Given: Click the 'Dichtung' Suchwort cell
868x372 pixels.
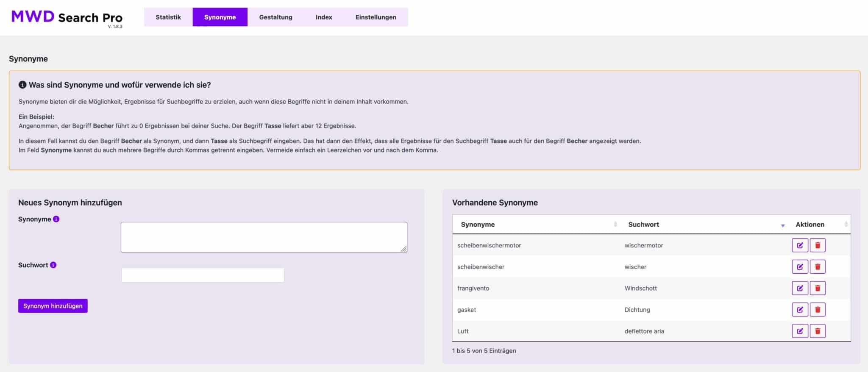Looking at the screenshot, I should coord(637,310).
